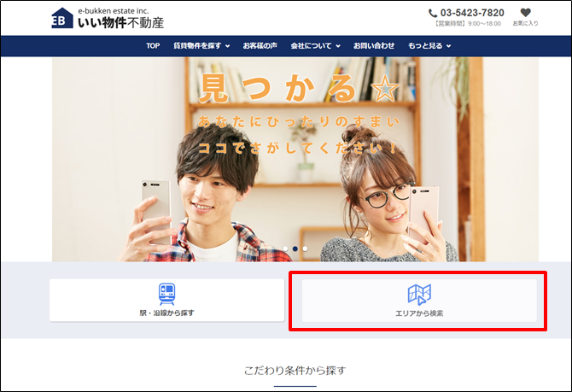Go to TOP in the navigation bar
This screenshot has width=572, height=392.
pyautogui.click(x=153, y=46)
